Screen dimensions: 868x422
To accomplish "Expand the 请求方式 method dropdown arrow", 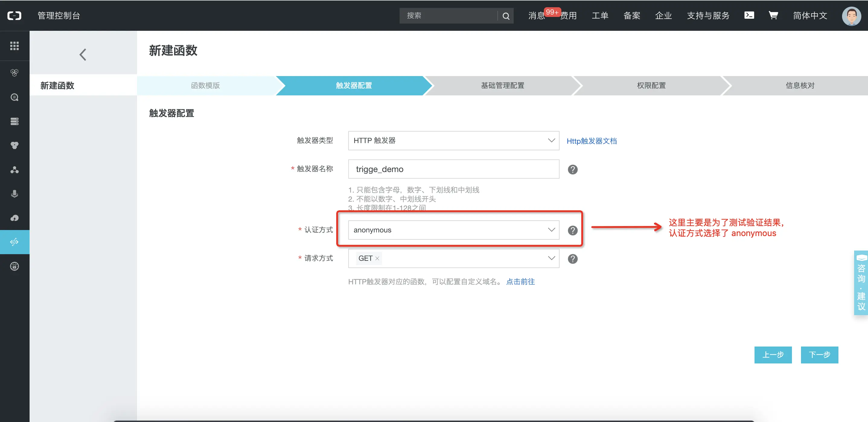I will click(551, 258).
